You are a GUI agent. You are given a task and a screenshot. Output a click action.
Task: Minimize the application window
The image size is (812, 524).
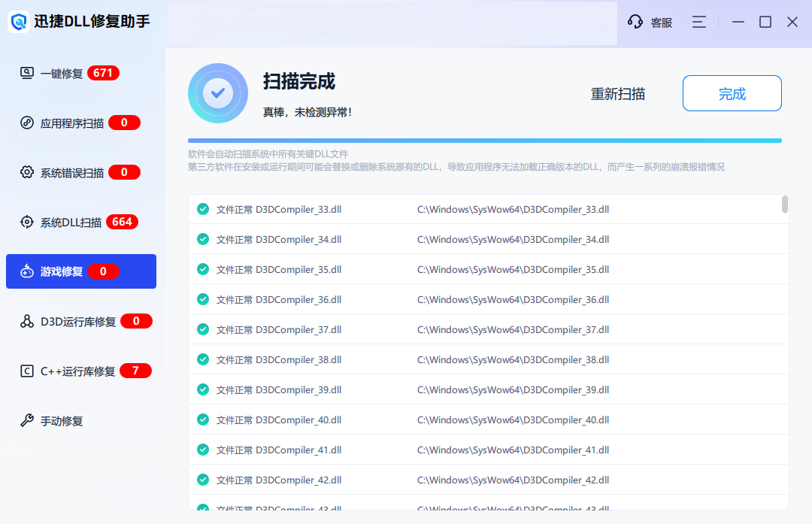[738, 22]
